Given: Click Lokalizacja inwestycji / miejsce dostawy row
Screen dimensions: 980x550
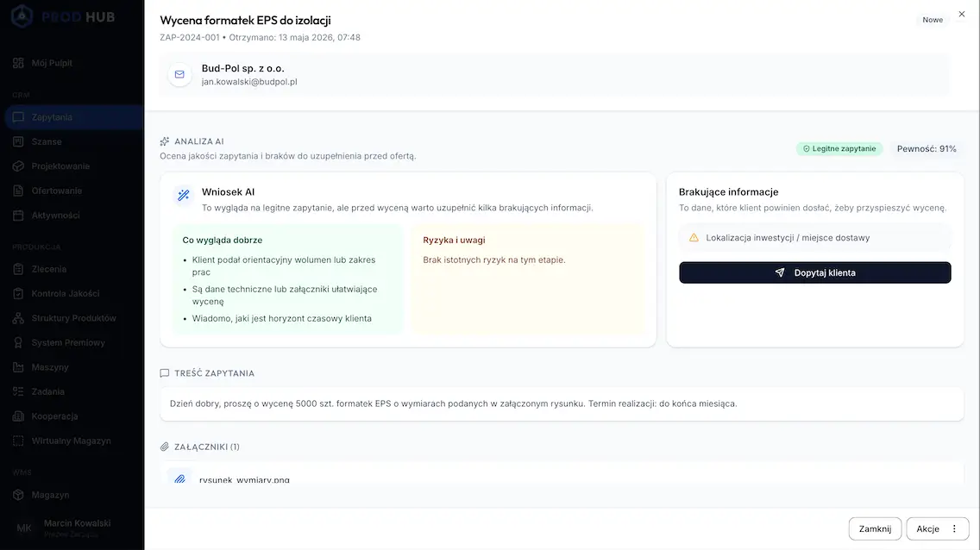Looking at the screenshot, I should coord(815,238).
